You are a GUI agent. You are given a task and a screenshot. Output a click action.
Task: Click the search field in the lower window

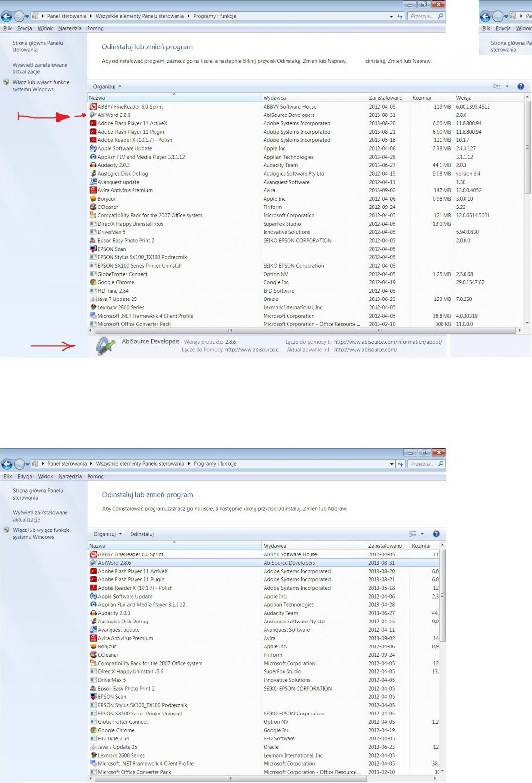[426, 464]
